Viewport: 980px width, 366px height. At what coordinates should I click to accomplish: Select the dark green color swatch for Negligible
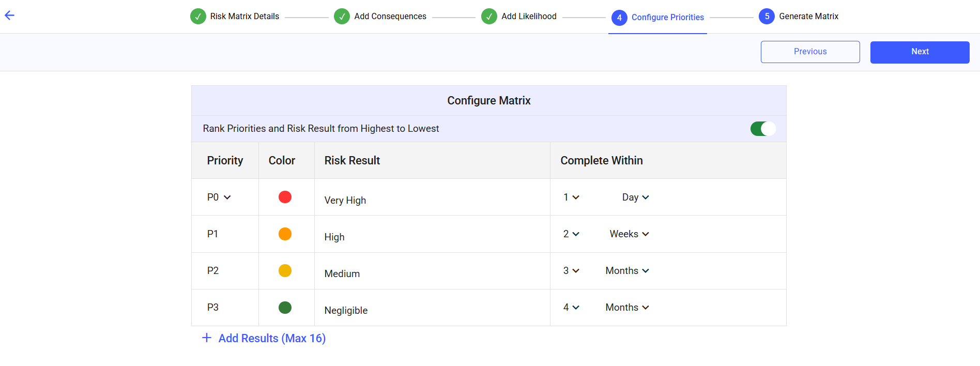(285, 308)
